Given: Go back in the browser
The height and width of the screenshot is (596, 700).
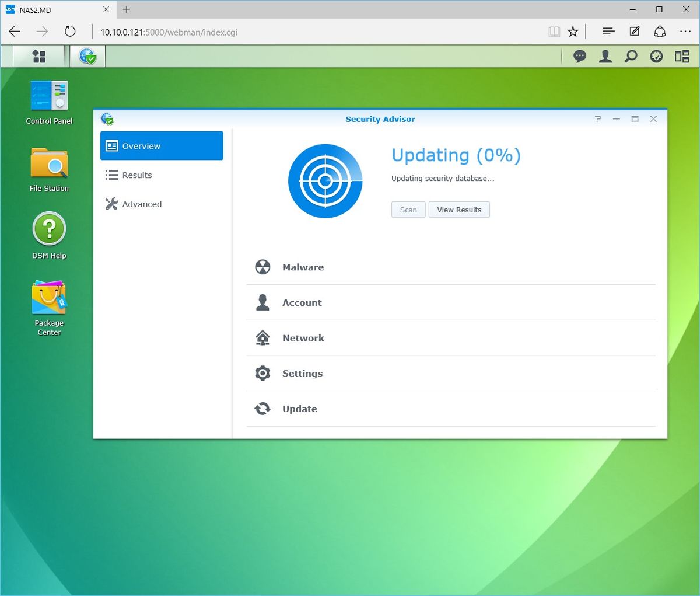Looking at the screenshot, I should point(15,32).
